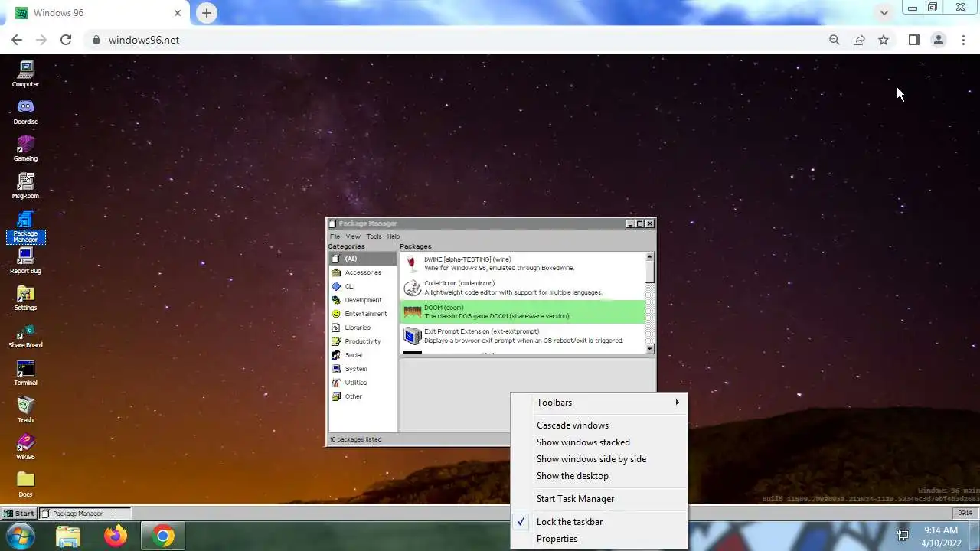
Task: Open the File menu in Package Manager
Action: coord(335,236)
